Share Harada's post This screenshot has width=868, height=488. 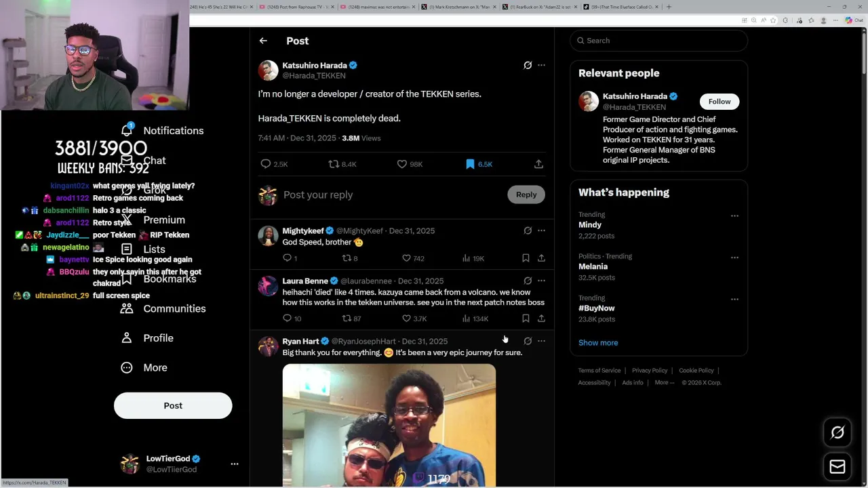(x=538, y=164)
